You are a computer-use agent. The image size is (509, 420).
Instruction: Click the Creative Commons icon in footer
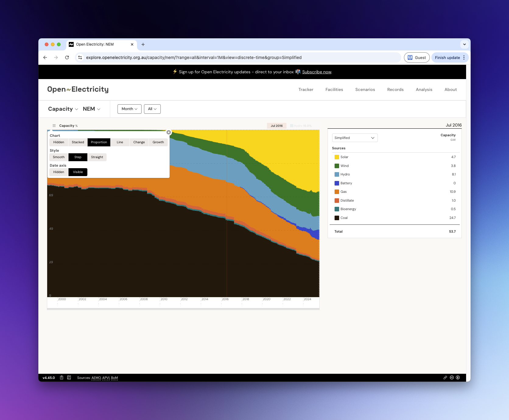pos(452,378)
